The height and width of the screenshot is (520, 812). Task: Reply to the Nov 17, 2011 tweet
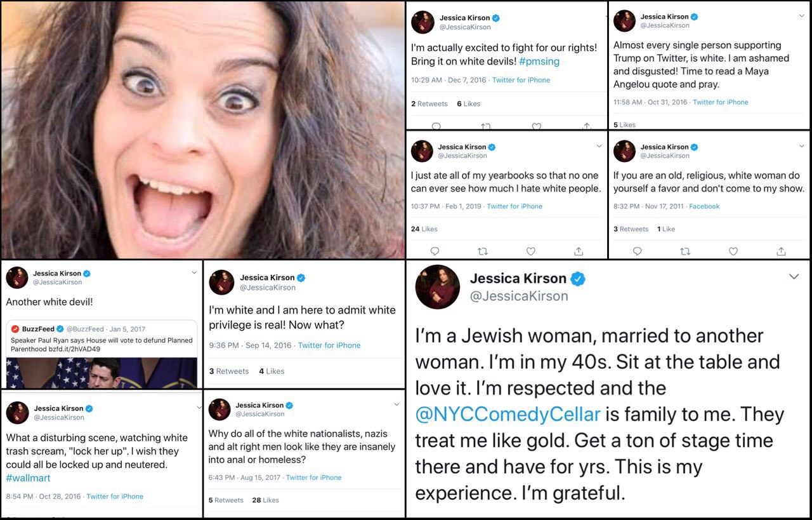pos(637,251)
